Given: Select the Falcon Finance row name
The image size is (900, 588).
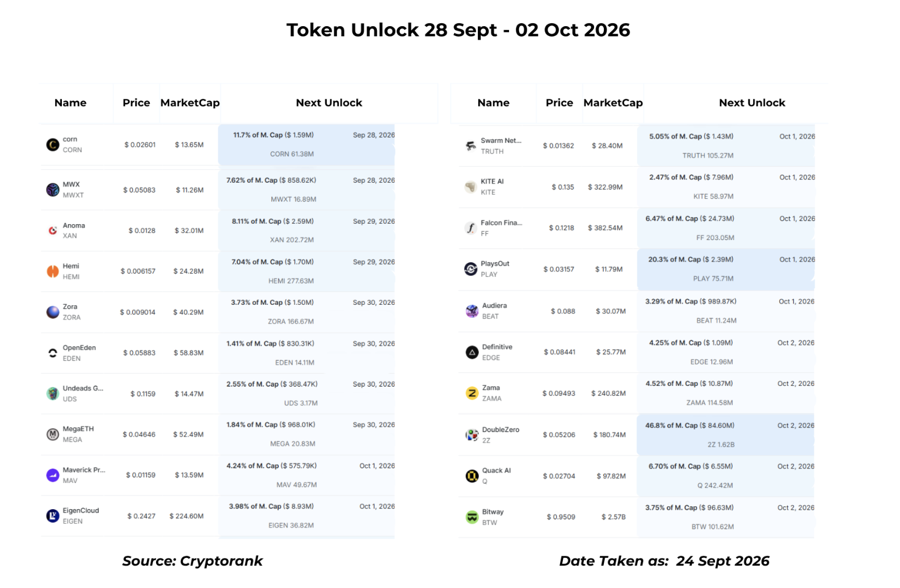Looking at the screenshot, I should pos(501,222).
